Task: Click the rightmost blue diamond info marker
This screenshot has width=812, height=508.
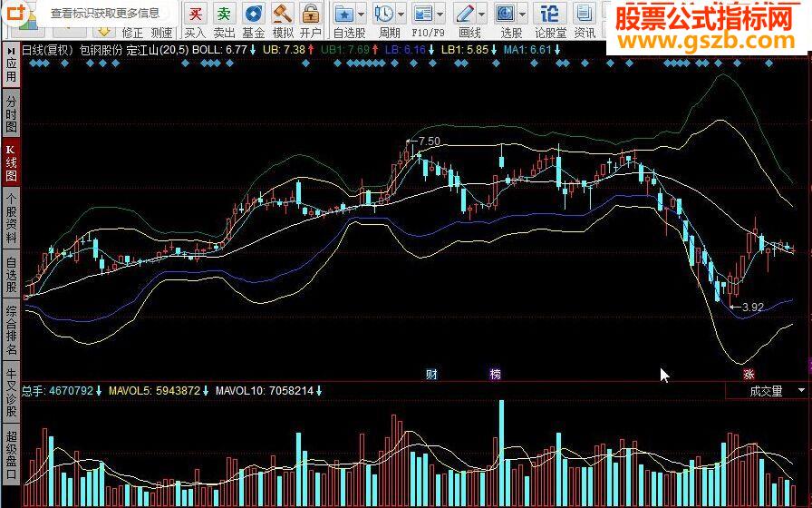Action: [768, 63]
